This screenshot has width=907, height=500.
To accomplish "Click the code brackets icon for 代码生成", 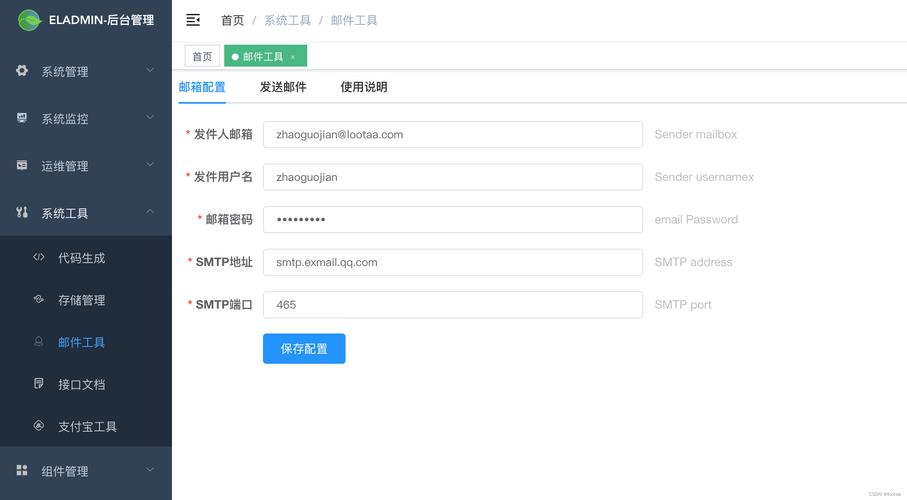I will coord(39,257).
